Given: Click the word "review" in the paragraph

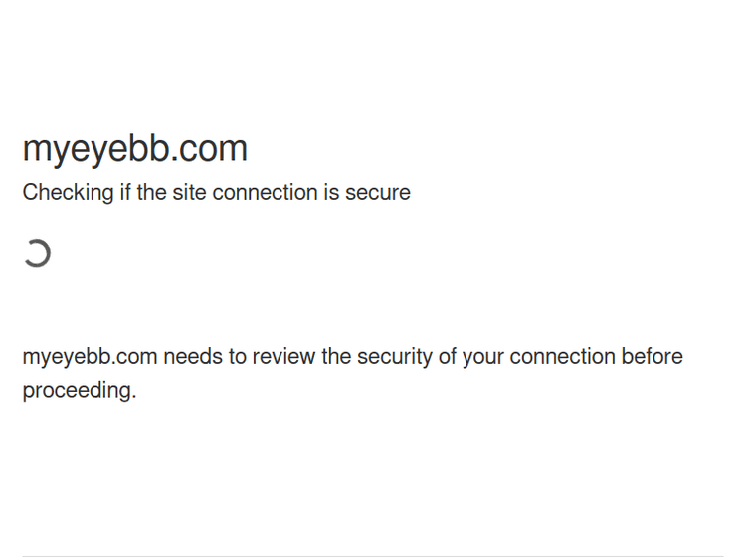Looking at the screenshot, I should pyautogui.click(x=284, y=357).
